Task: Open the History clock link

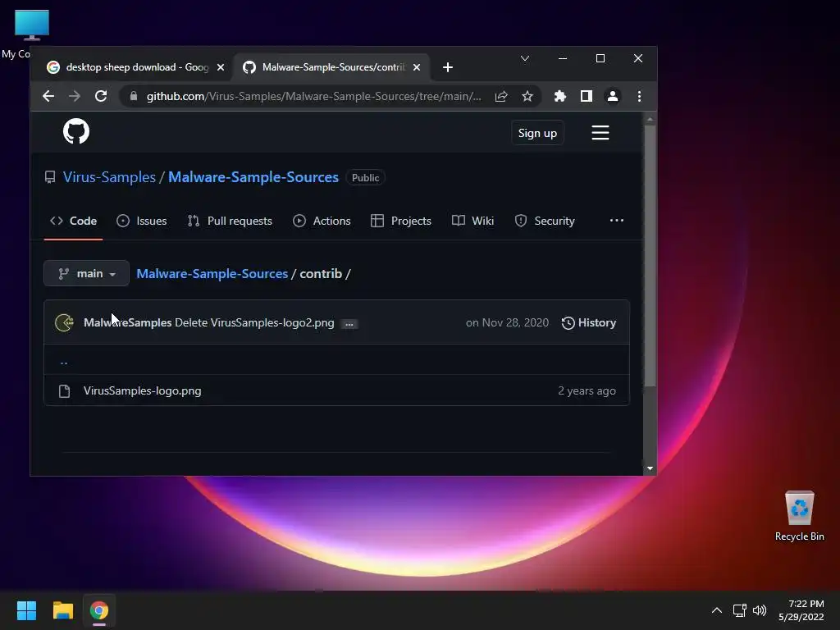Action: point(588,322)
